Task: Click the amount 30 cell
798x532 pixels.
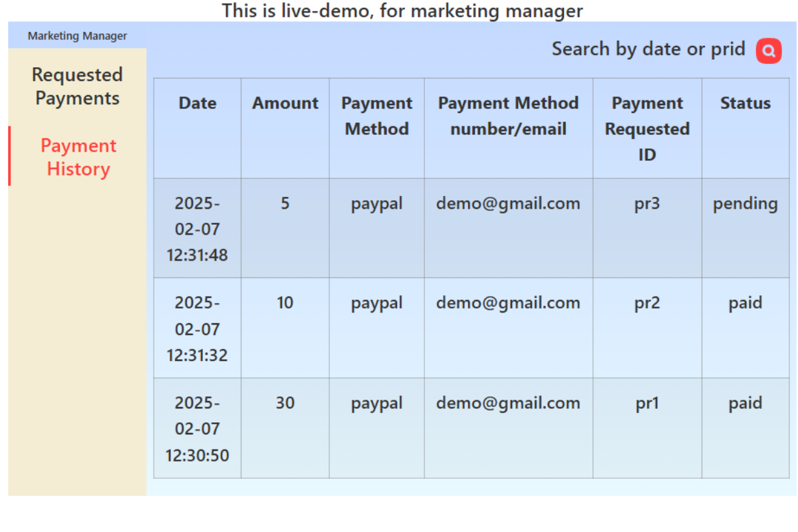Action: tap(285, 403)
